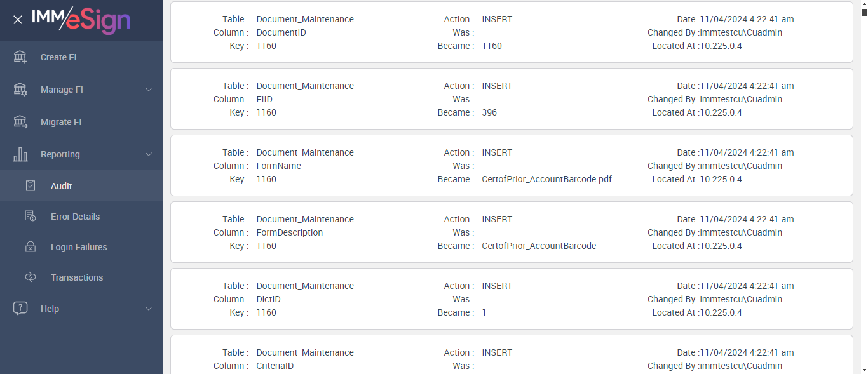Open Error Details in the sidebar

click(x=75, y=217)
